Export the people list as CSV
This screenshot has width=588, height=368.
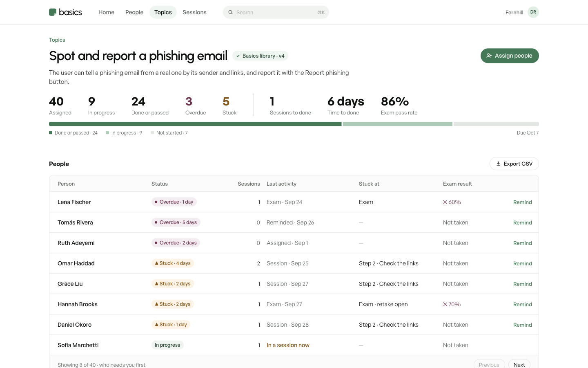(x=514, y=164)
